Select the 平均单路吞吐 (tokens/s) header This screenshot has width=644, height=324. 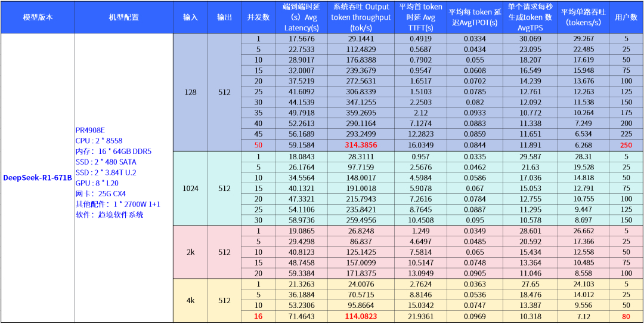point(584,17)
